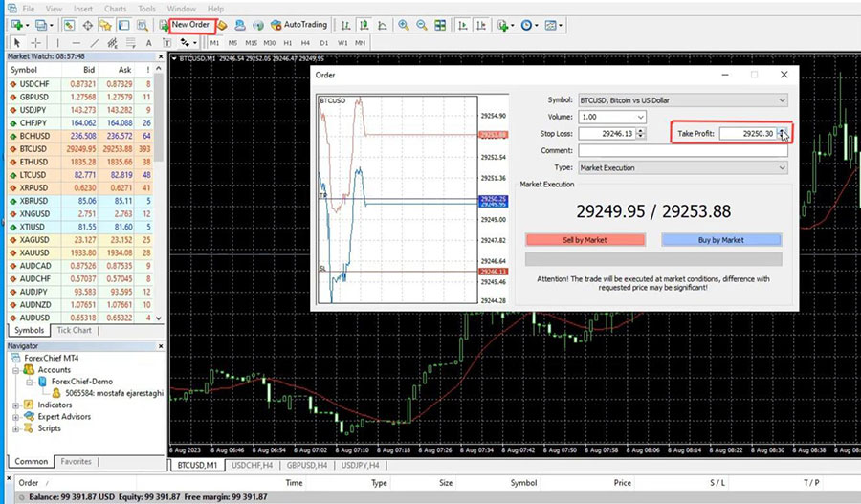Open the MetaEditor icon next to New Order

222,25
